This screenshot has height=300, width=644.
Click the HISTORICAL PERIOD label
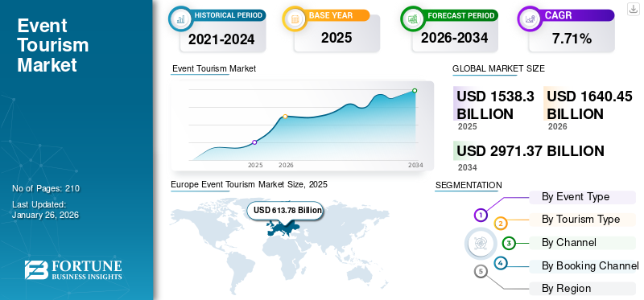coord(228,15)
